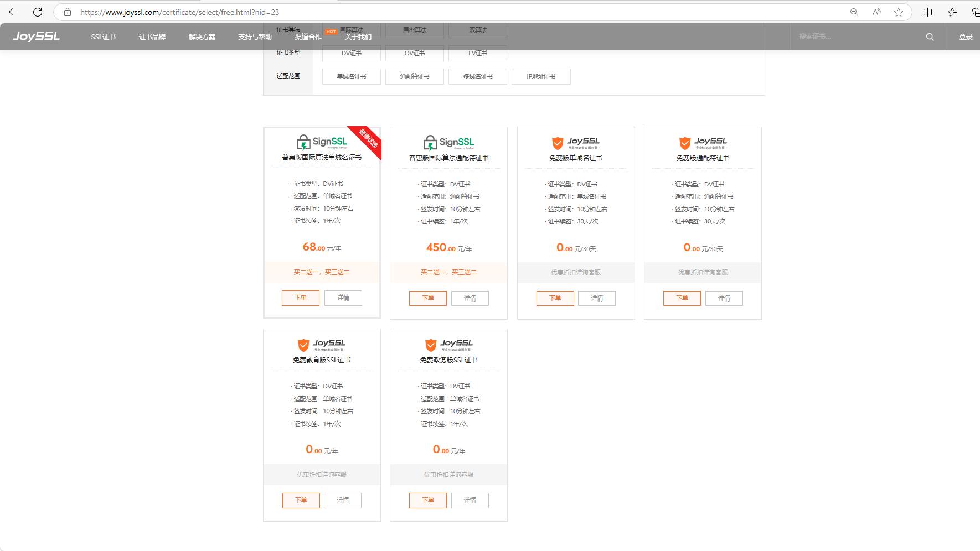The height and width of the screenshot is (551, 980).
Task: Reload the page with refresh icon
Action: coord(38,12)
